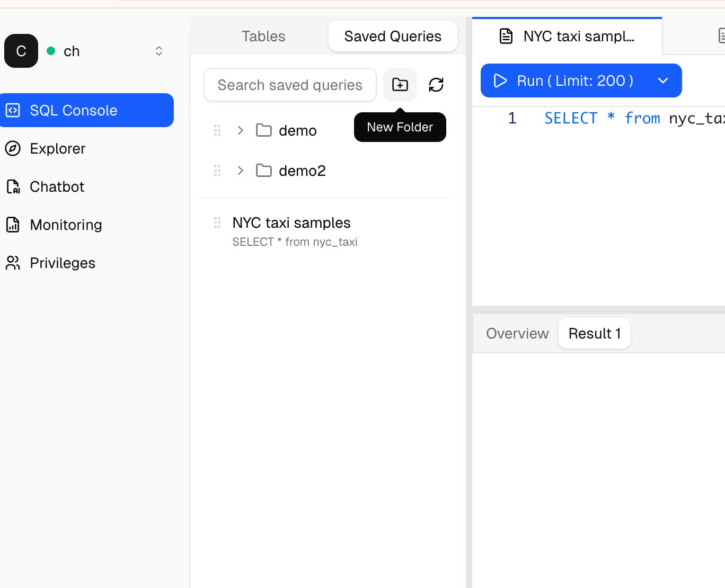Click the New Folder icon button
The width and height of the screenshot is (725, 588).
[x=400, y=85]
